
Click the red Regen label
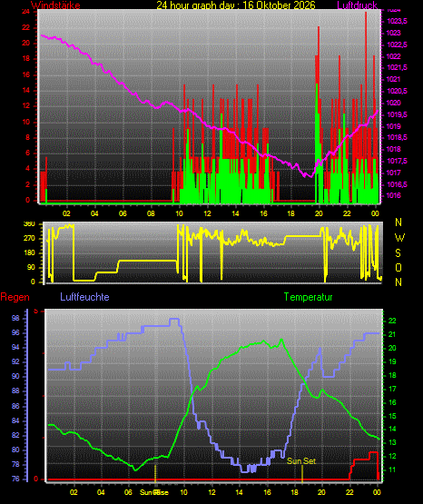click(x=15, y=297)
